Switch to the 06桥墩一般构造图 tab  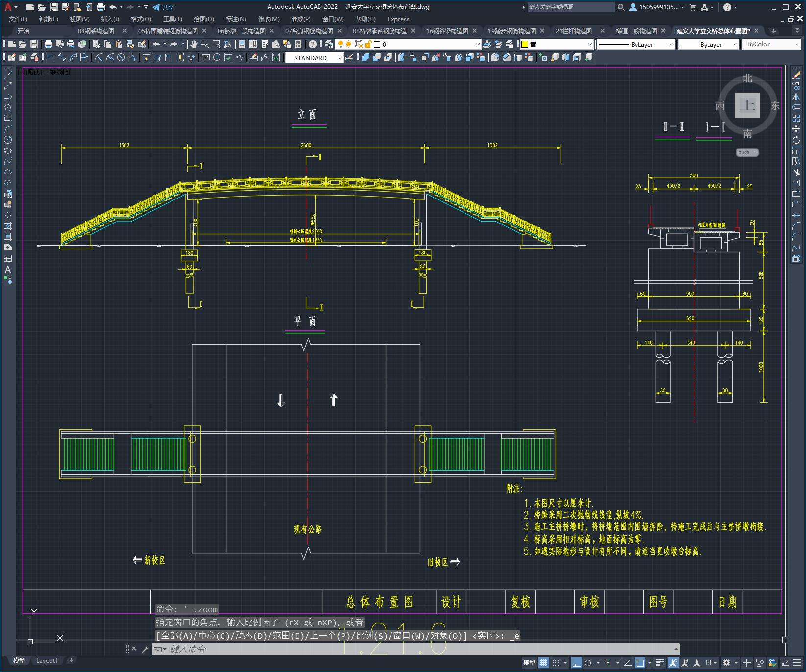tap(242, 31)
